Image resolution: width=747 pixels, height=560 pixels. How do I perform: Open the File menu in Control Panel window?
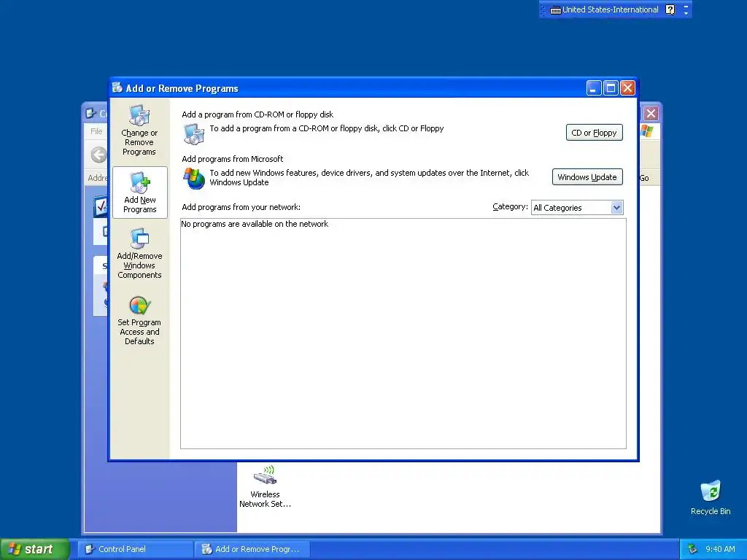pyautogui.click(x=96, y=131)
